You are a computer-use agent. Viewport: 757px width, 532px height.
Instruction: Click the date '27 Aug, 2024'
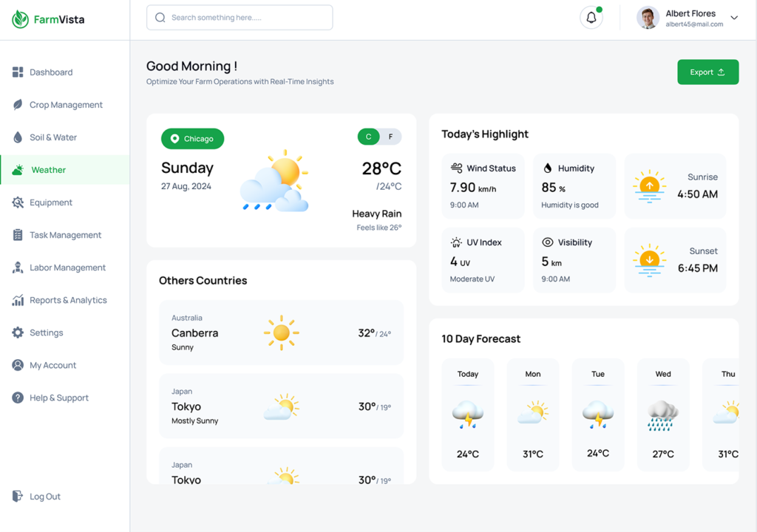[186, 186]
